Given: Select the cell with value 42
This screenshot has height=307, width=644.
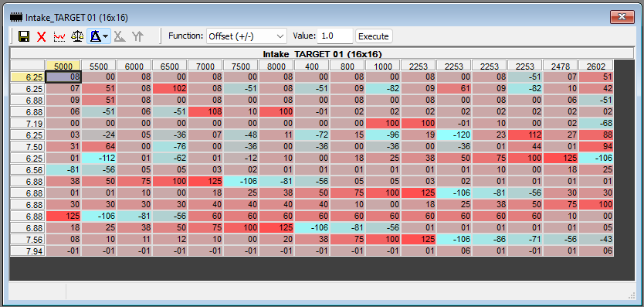Looking at the screenshot, I should click(596, 88).
